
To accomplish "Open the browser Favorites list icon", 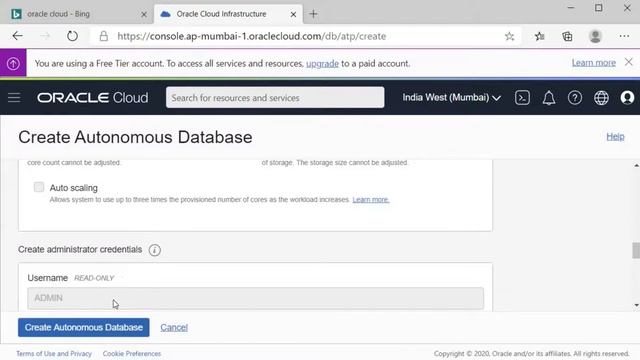I will pos(540,36).
